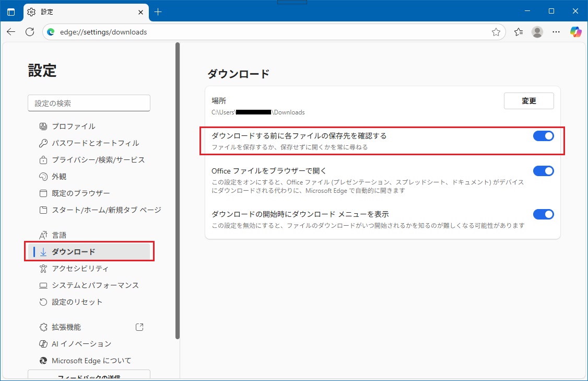Open the Settings and more (…) menu

pos(556,32)
